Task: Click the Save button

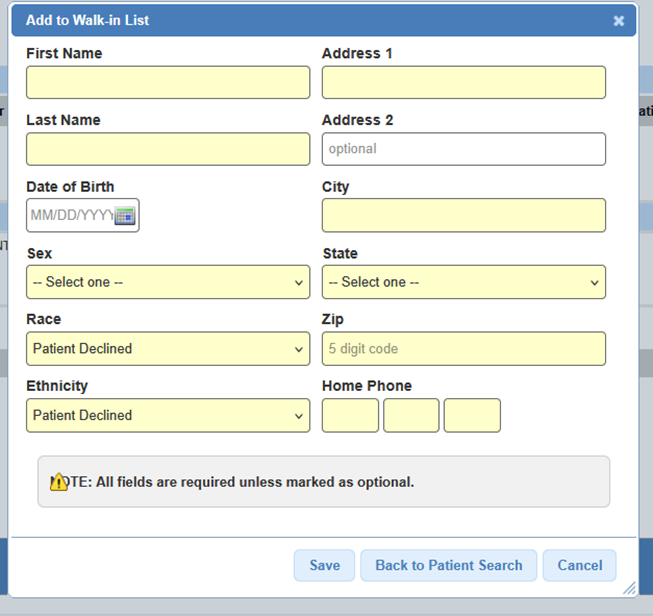Action: (324, 565)
